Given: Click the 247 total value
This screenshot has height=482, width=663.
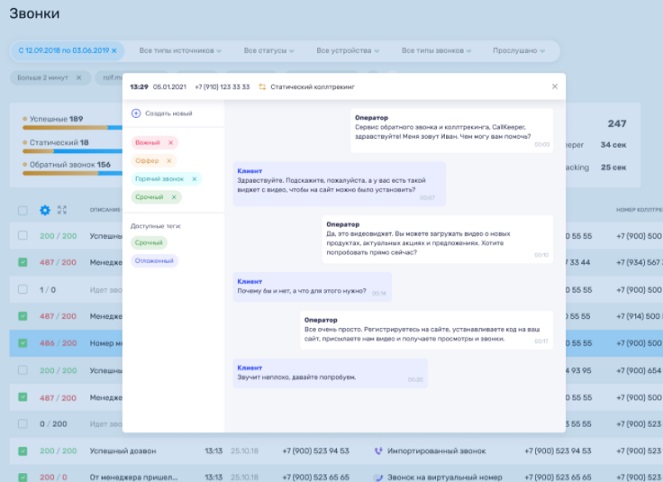Looking at the screenshot, I should pyautogui.click(x=617, y=123).
